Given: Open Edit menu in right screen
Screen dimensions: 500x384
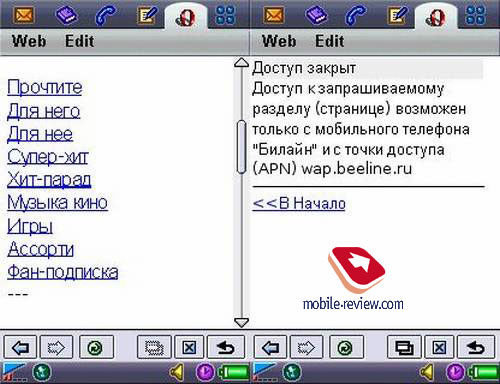Looking at the screenshot, I should pos(329,41).
